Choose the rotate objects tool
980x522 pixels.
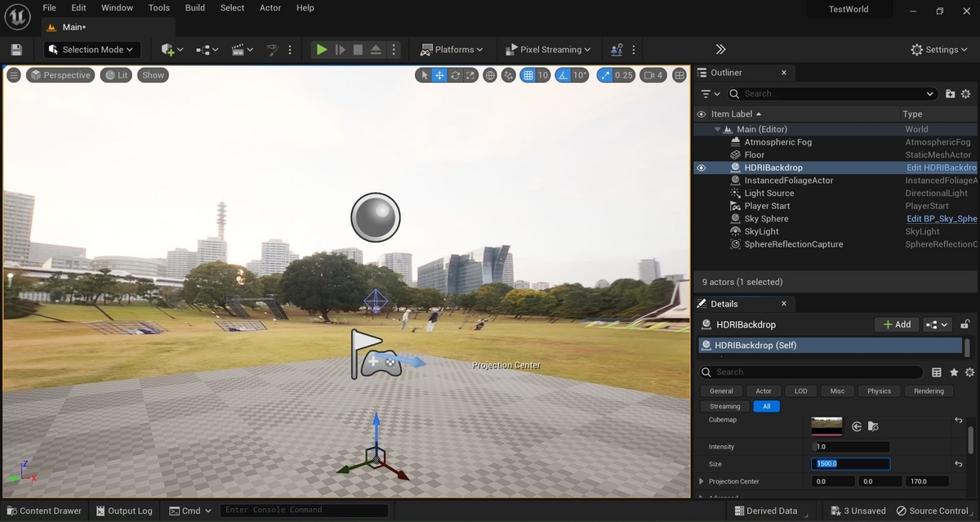tap(456, 75)
